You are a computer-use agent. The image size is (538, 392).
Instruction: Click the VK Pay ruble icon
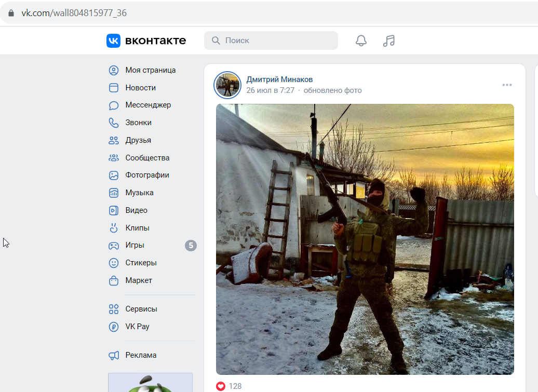click(x=114, y=327)
